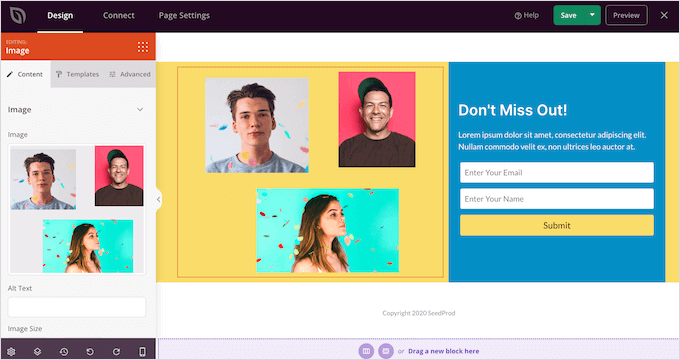Screen dimensions: 680x360
Task: Click the Image Size label
Action: (25, 329)
